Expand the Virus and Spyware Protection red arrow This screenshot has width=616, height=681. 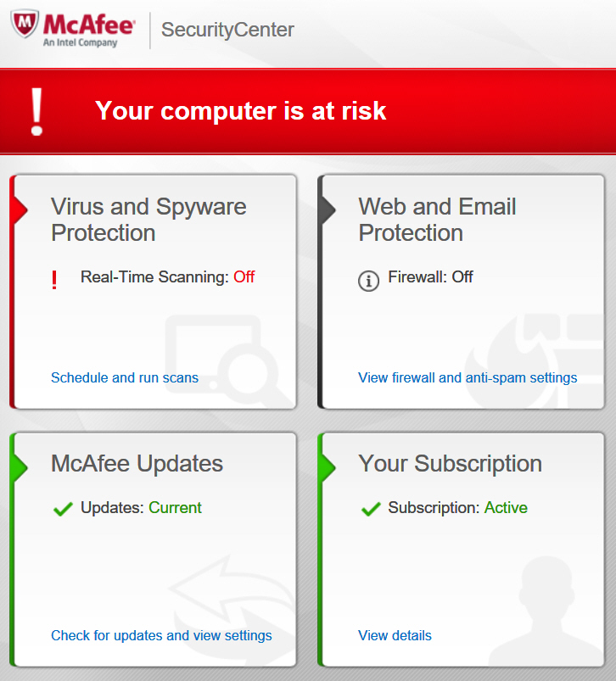[20, 209]
